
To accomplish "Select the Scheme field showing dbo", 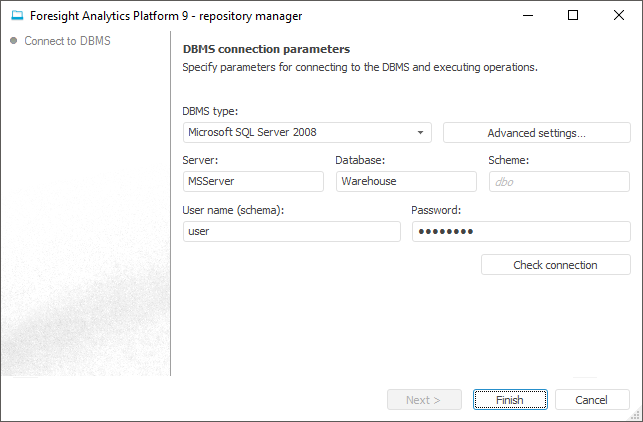I will click(x=559, y=181).
